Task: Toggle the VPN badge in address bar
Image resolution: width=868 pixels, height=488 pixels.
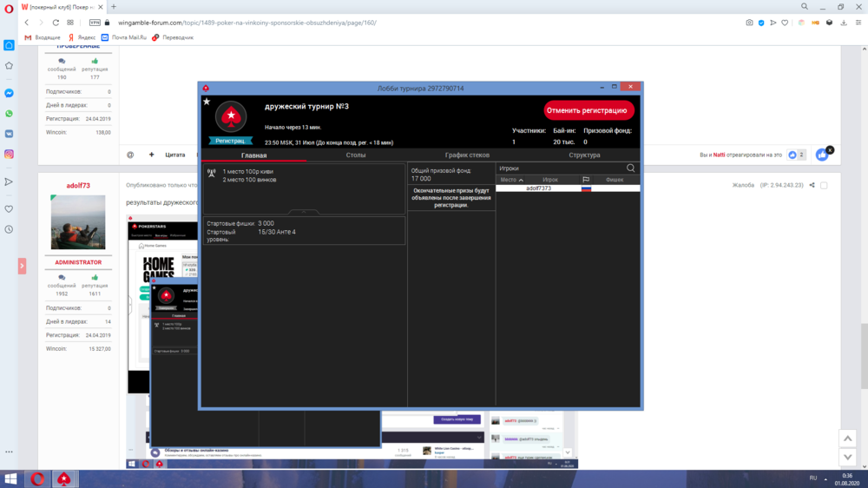Action: coord(95,23)
